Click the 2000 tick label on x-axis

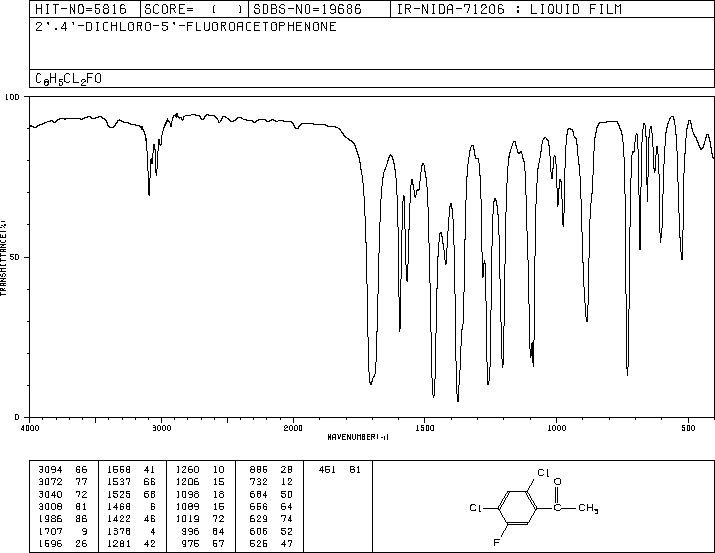293,428
